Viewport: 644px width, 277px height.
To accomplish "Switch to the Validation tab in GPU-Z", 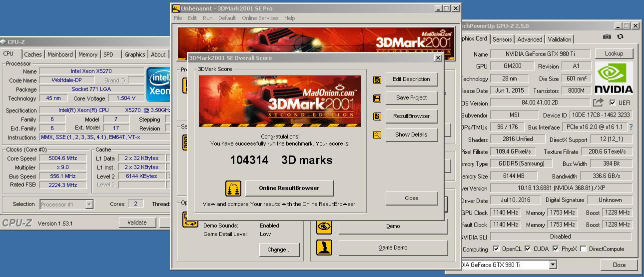I will 560,39.
